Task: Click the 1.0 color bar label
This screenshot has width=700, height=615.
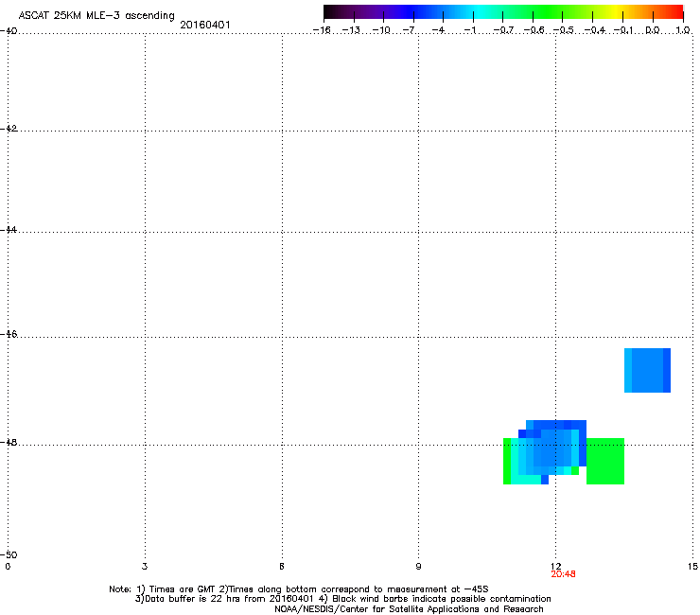Action: coord(683,30)
